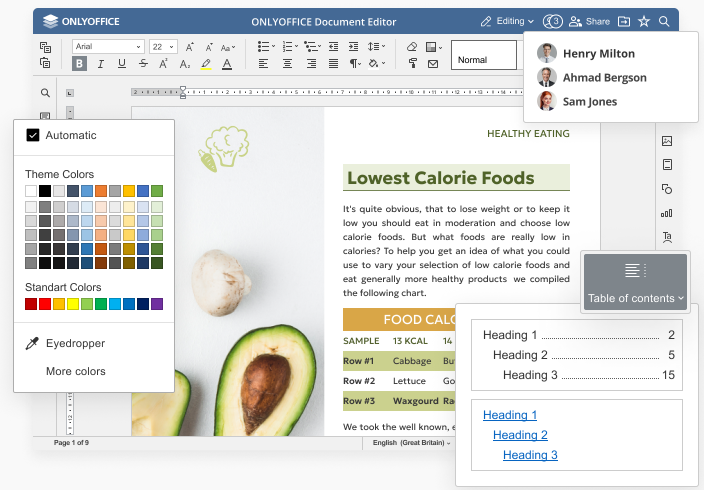
Task: Open image settings in right sidebar
Action: tap(667, 141)
